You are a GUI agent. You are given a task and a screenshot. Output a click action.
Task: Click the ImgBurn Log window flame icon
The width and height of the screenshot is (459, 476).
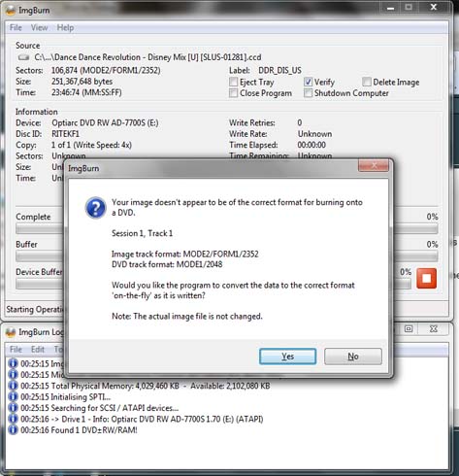click(x=11, y=332)
